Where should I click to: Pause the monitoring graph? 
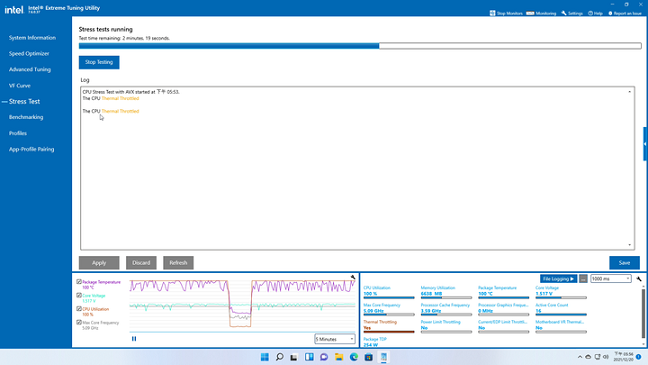(134, 339)
